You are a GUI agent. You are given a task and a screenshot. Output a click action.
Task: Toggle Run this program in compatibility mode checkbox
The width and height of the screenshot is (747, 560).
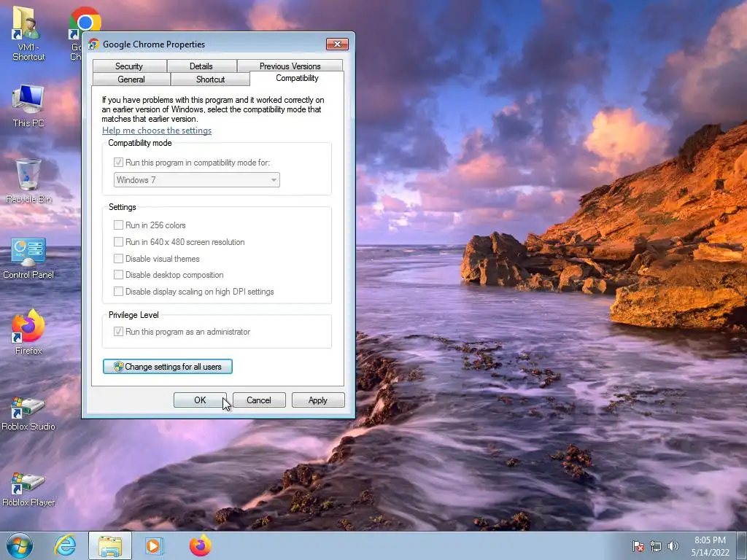coord(119,163)
